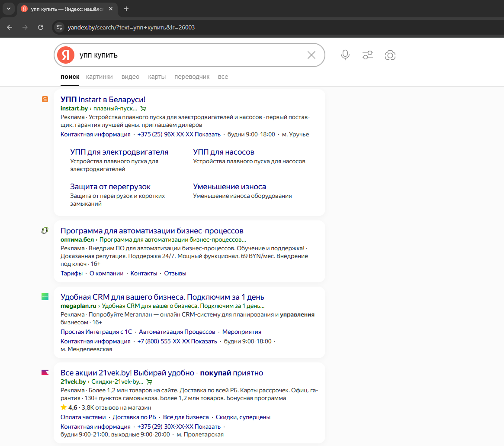Click 21vek.by green domain link
This screenshot has width=504, height=446.
(x=73, y=381)
